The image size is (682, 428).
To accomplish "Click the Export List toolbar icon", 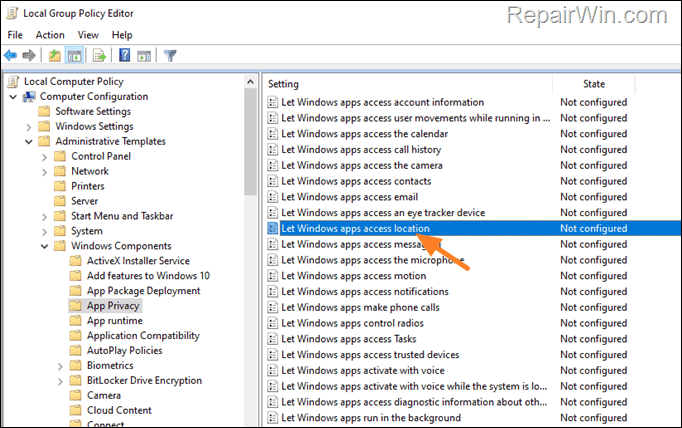I will 99,56.
